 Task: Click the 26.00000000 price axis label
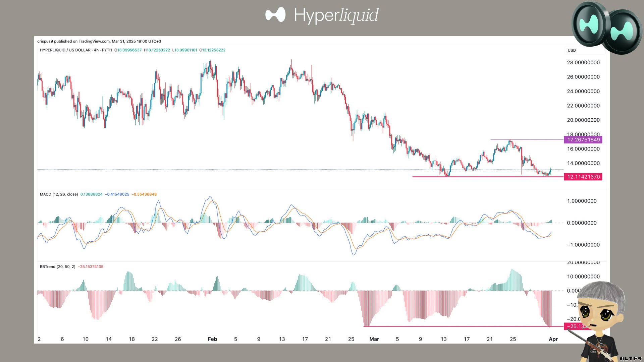point(583,77)
